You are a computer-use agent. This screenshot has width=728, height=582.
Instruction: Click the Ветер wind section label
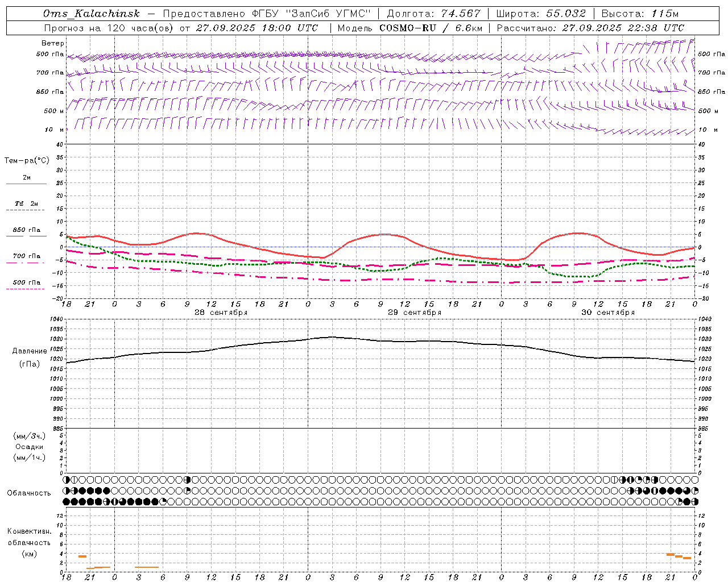[x=52, y=43]
